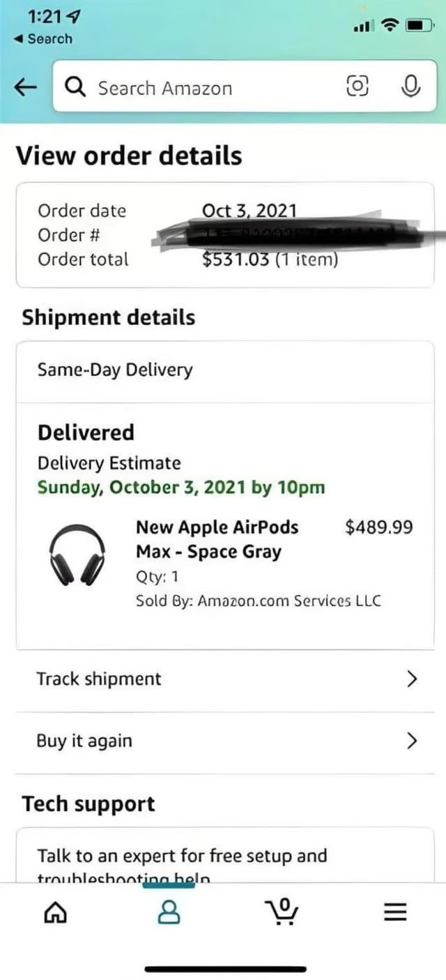Expand Buy it again via chevron
This screenshot has height=980, width=446.
(411, 741)
